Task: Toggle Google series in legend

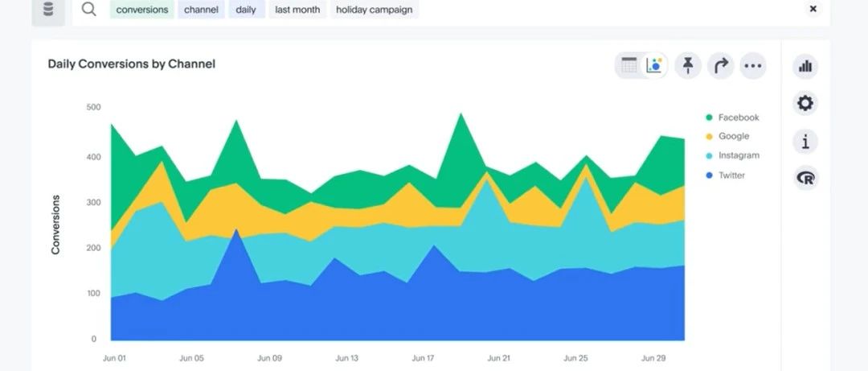Action: coord(733,137)
